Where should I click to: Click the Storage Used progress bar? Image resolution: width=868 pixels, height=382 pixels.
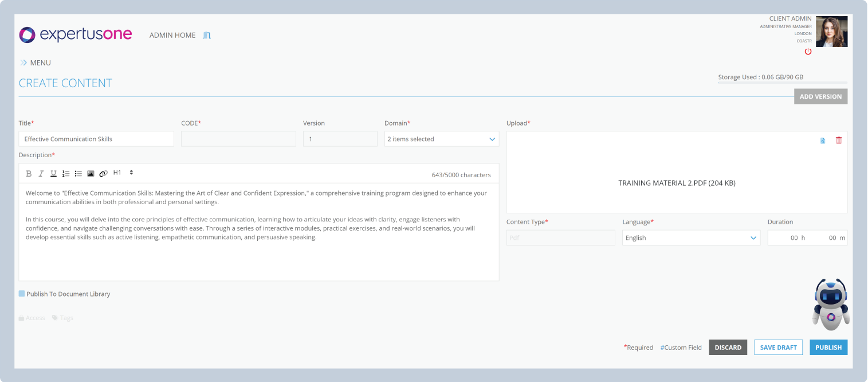point(782,83)
